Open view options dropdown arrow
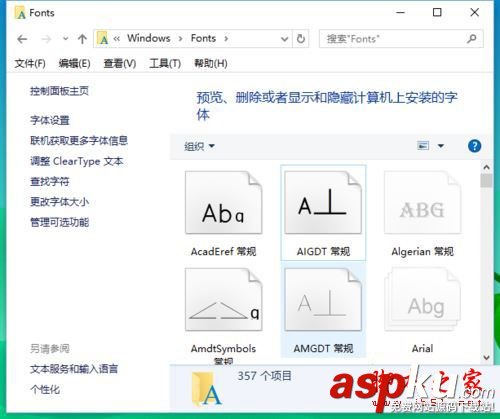The image size is (500, 419). [441, 146]
